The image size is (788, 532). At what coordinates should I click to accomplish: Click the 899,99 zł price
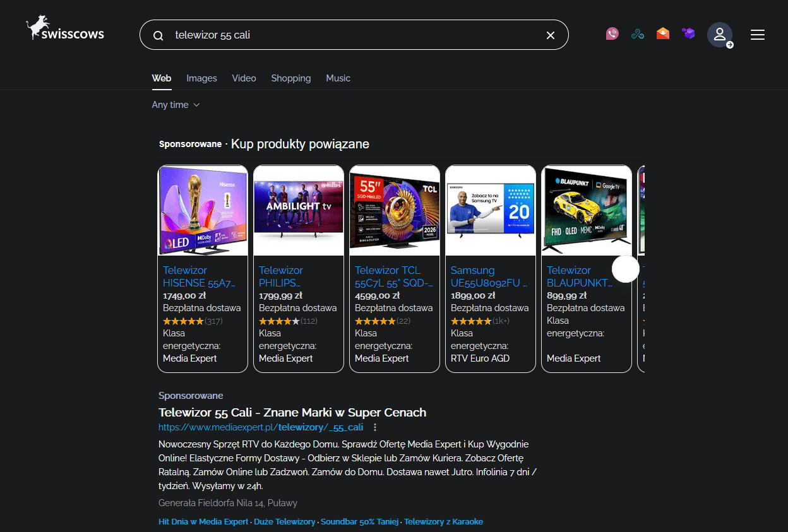click(x=566, y=295)
